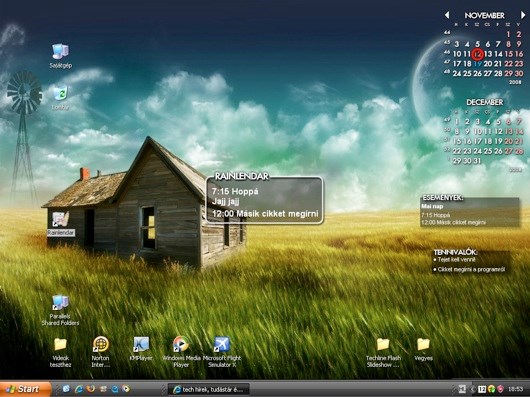This screenshot has width=530, height=397.
Task: Launch Firefox from the quick launch bar
Action: click(x=90, y=389)
